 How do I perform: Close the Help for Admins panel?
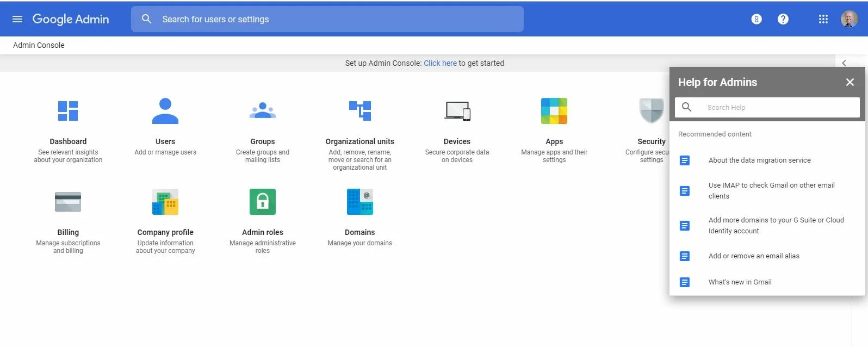coord(850,82)
